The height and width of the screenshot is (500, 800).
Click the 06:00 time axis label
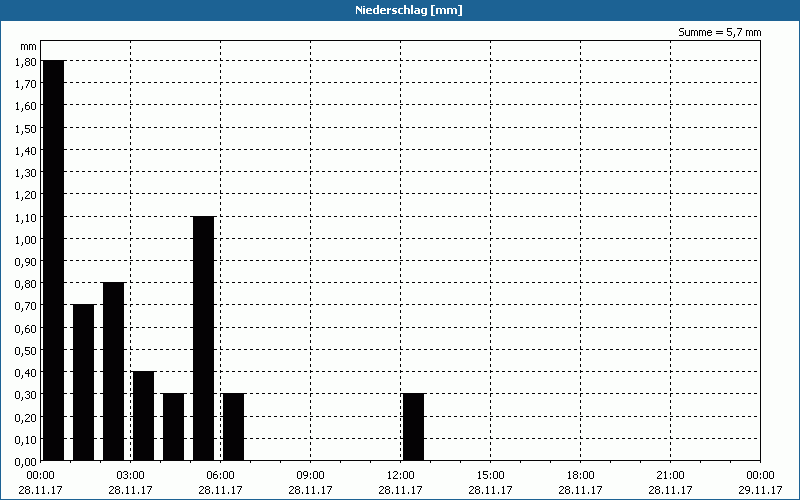[x=220, y=476]
